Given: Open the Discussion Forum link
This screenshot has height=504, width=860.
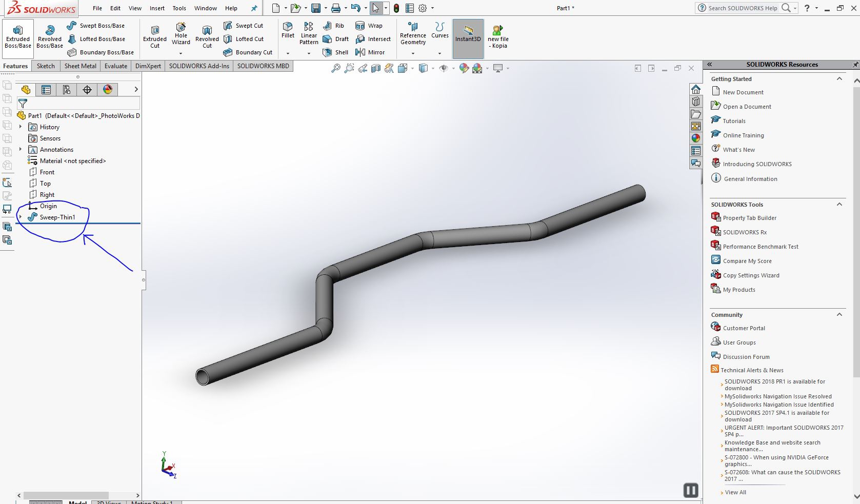Looking at the screenshot, I should (x=746, y=357).
